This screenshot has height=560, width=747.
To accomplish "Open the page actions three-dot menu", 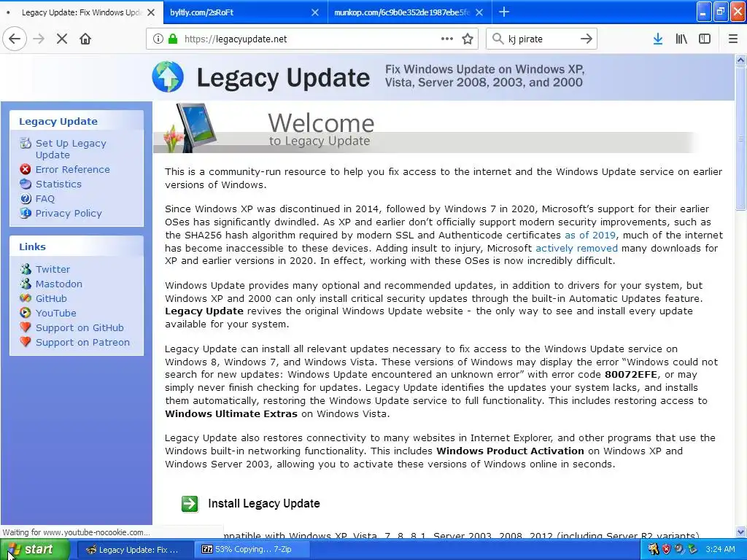I will 447,39.
